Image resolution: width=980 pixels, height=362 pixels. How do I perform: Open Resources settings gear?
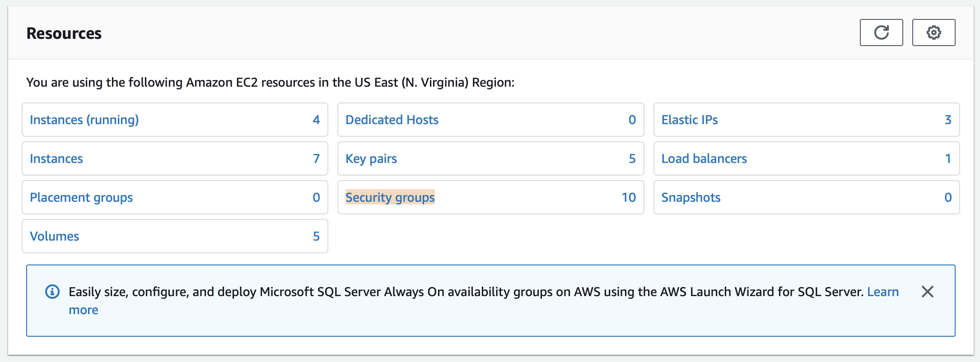(933, 32)
